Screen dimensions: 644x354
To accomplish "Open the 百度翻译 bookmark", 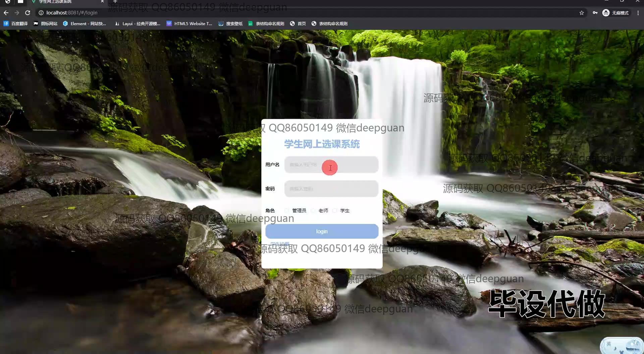I will click(16, 23).
